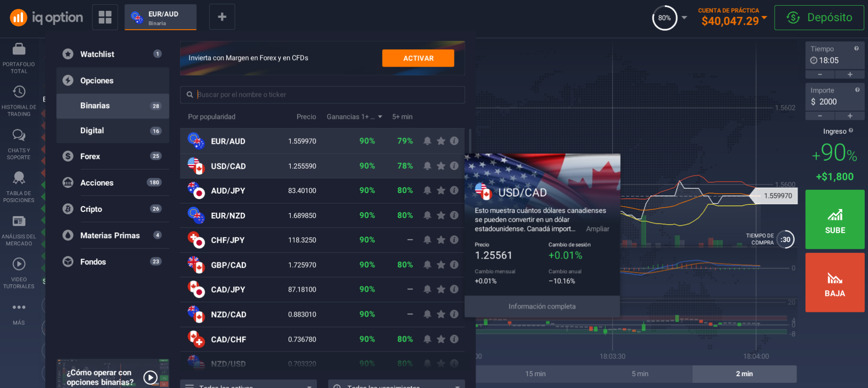Toggle favorite star for USD/CAD

(441, 166)
